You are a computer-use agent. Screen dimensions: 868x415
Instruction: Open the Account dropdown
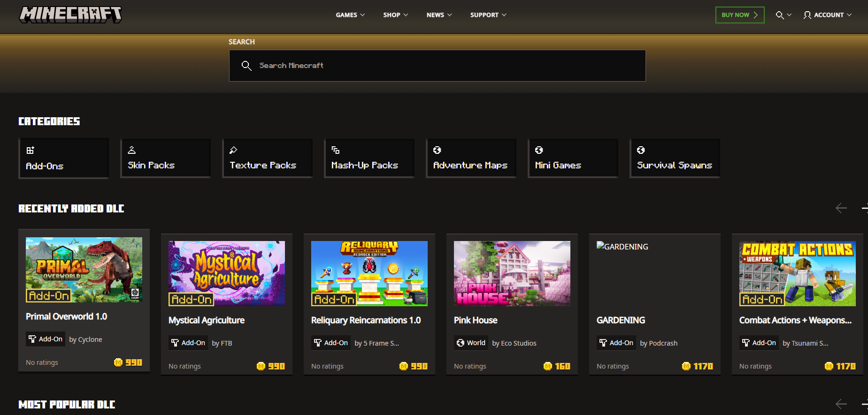(x=828, y=15)
